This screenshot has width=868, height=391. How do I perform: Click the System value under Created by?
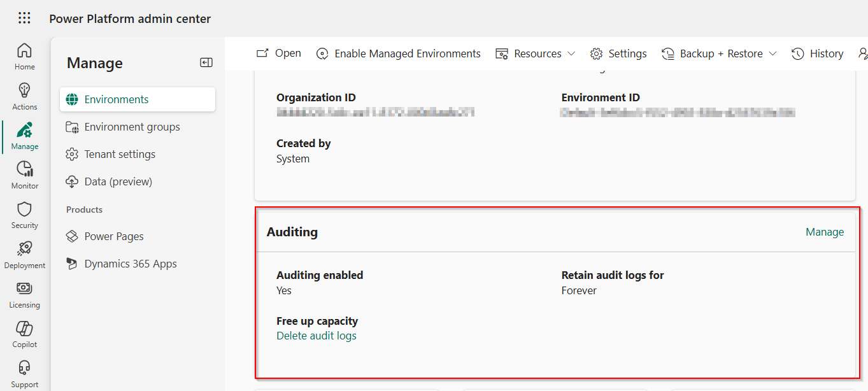(293, 159)
